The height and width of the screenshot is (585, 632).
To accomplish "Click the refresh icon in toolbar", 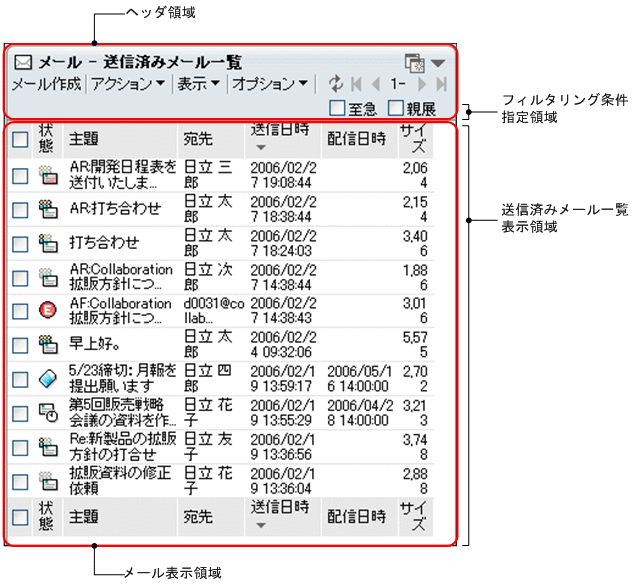I will [x=335, y=84].
